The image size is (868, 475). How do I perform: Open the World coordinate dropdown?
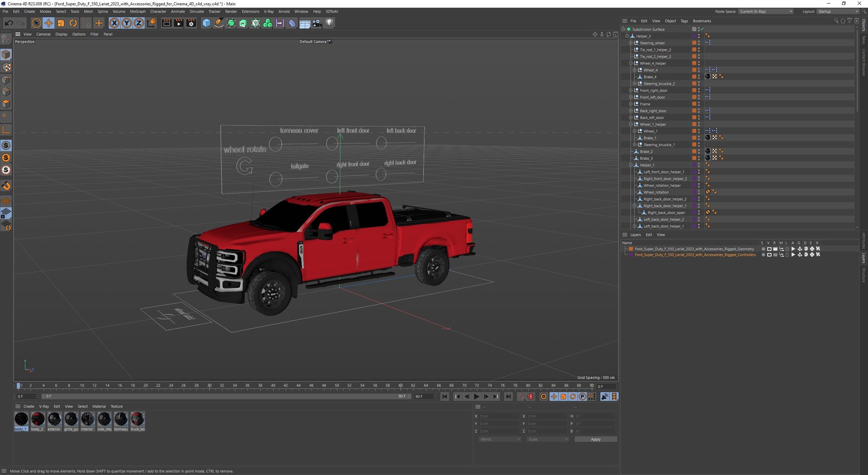click(500, 439)
